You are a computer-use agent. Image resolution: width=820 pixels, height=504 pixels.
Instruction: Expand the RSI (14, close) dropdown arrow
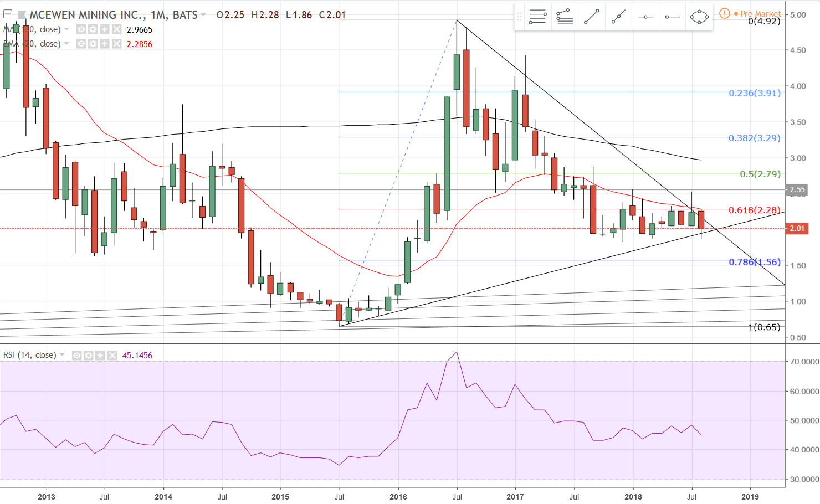[x=62, y=355]
